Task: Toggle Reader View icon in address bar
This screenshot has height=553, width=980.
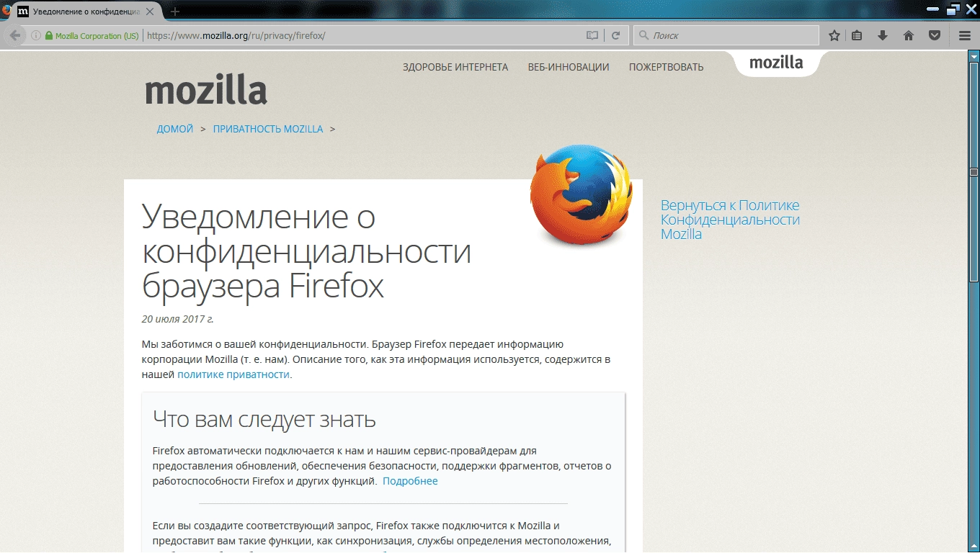Action: 592,35
